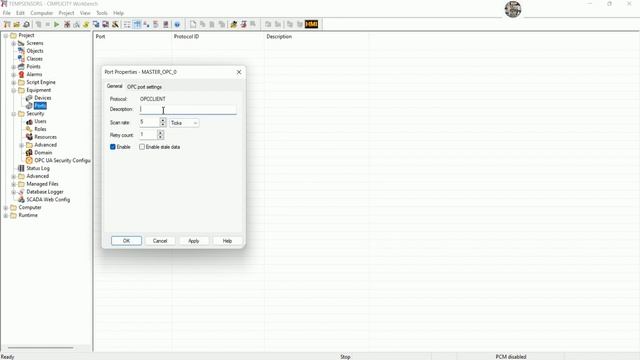Click the Retry count value field
Screen dimensions: 640x360
tap(148, 134)
